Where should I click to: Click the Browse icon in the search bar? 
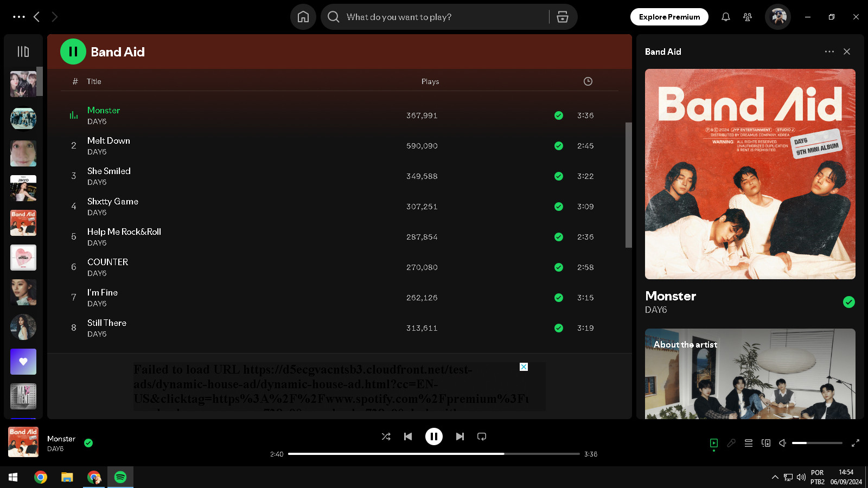tap(563, 17)
